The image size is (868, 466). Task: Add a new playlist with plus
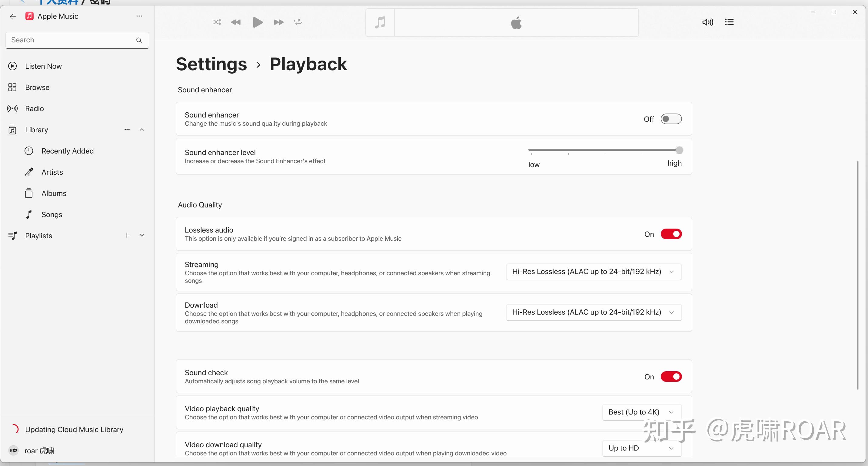pyautogui.click(x=127, y=235)
